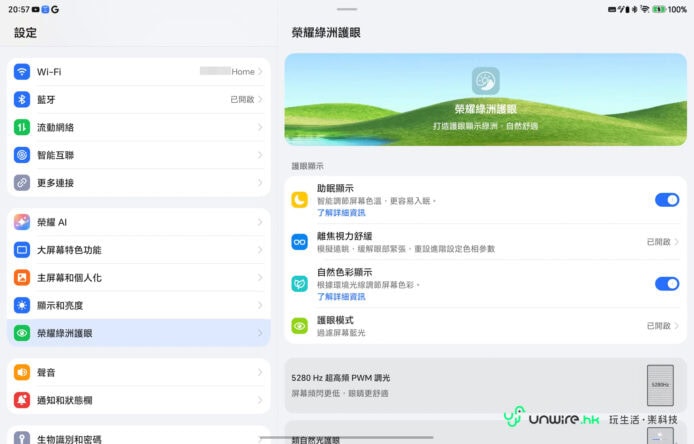Open the 5280 Hz 超高頻 PWM 調光 card

[486, 385]
